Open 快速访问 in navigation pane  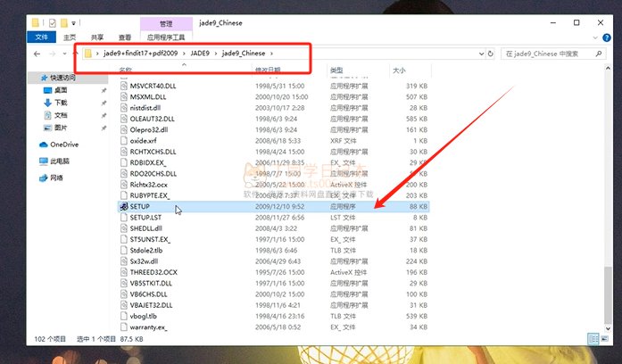[62, 78]
